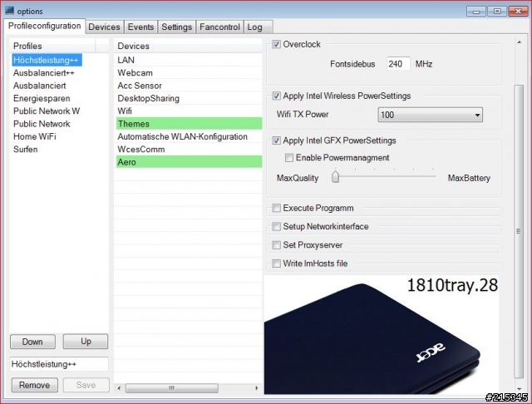Select the WcesComm device row
This screenshot has height=404, width=532.
[189, 150]
